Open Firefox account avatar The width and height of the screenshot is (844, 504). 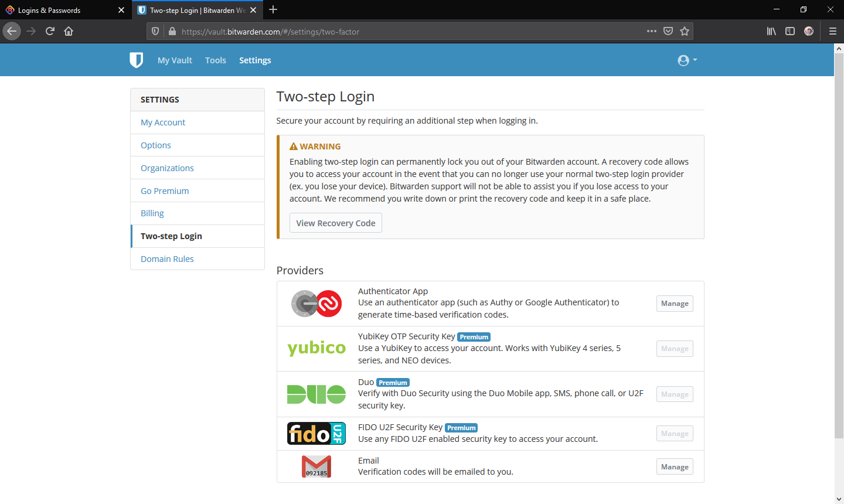pos(809,31)
